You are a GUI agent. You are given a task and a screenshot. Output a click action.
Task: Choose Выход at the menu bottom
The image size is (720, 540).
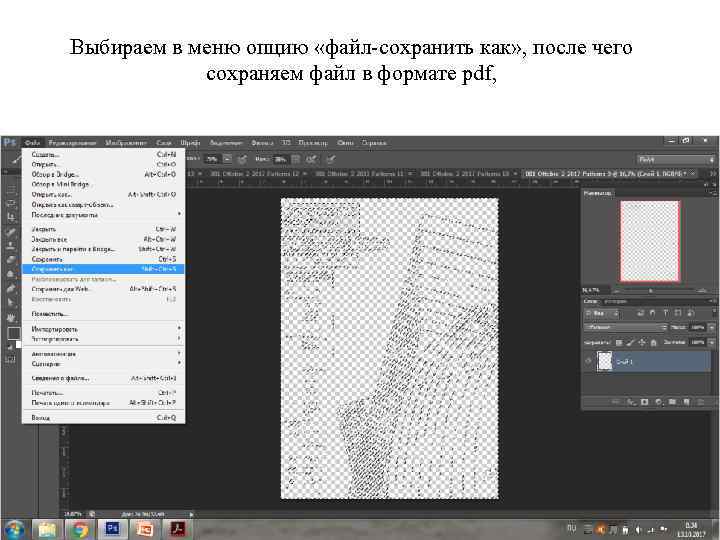coord(103,417)
